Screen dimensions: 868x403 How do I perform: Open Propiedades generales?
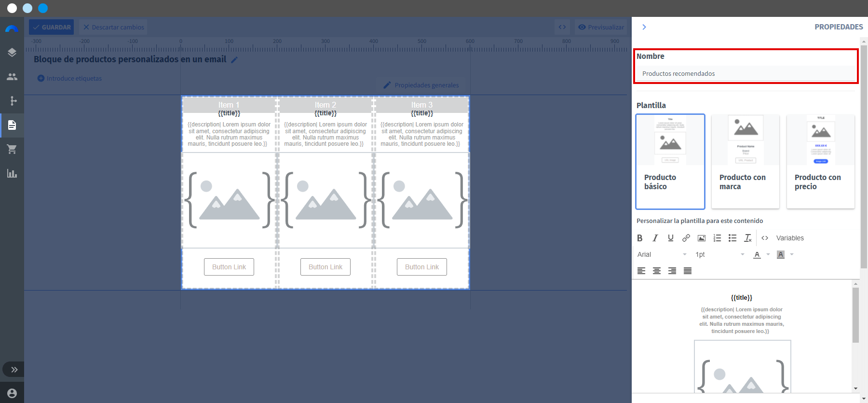pyautogui.click(x=421, y=85)
